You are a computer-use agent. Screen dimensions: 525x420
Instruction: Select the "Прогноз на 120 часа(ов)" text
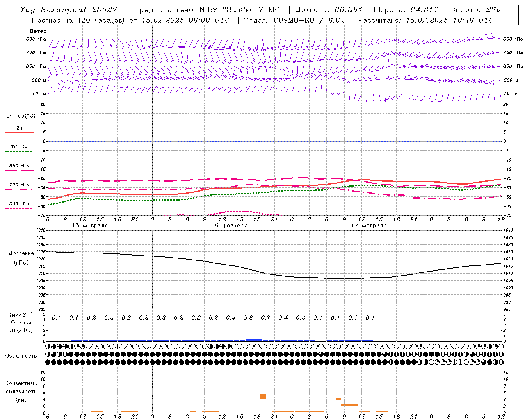click(79, 20)
